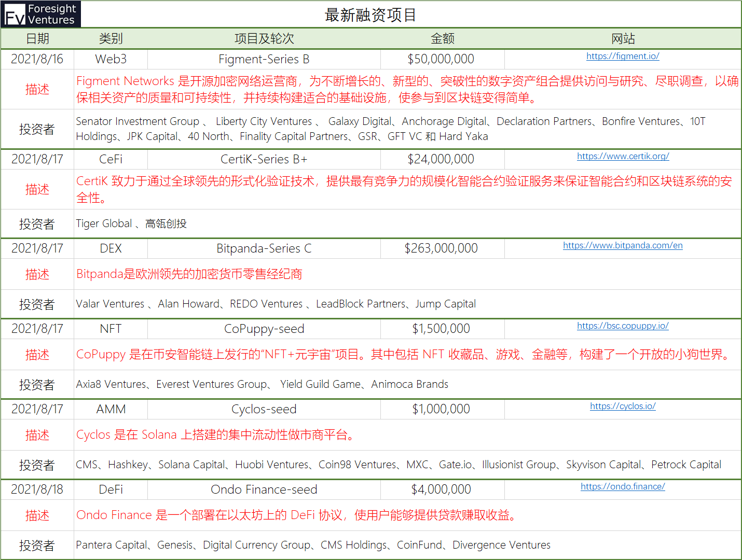Click the Senator Investment Group investors list
742x560 pixels.
(x=391, y=129)
